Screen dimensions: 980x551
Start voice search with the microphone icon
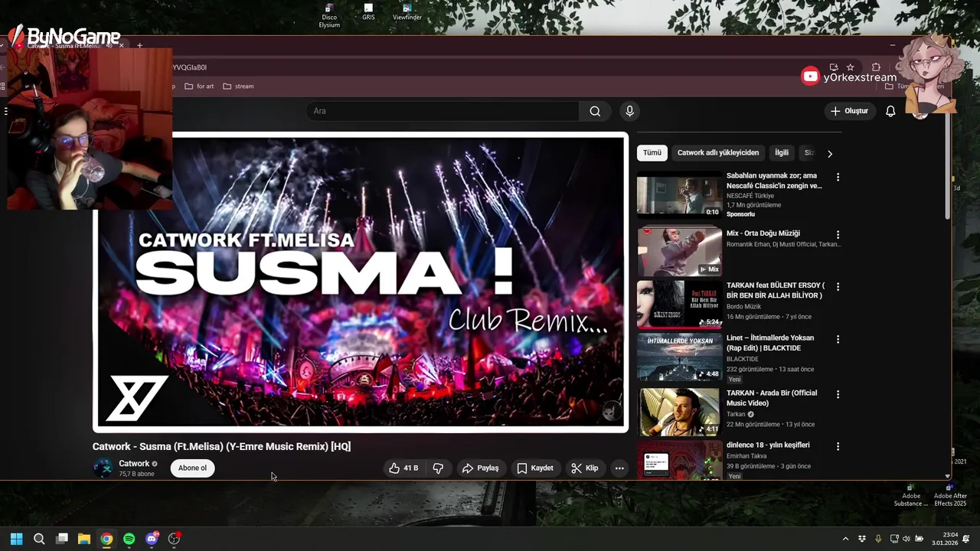[x=629, y=111]
